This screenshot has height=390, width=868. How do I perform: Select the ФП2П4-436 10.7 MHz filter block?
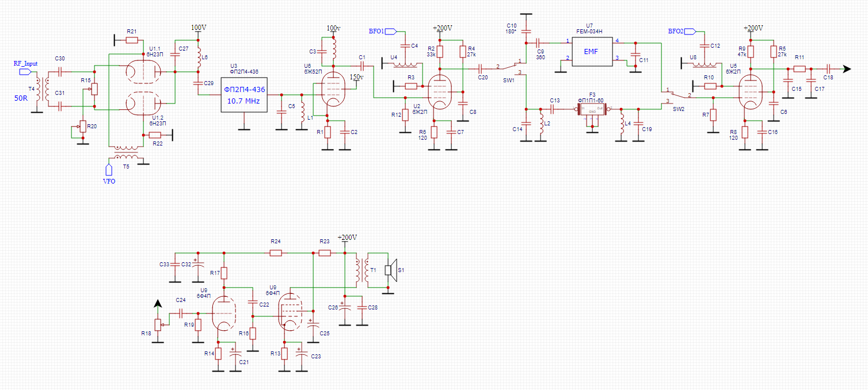coord(244,95)
